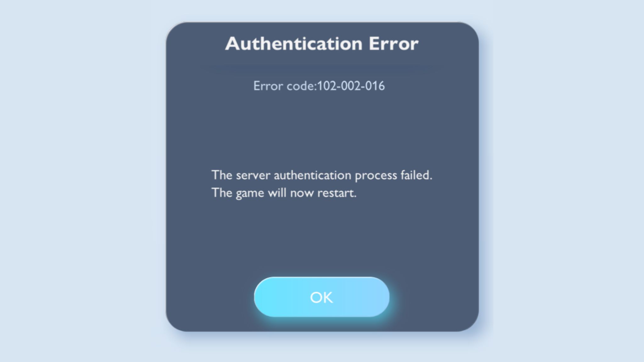Viewport: 644px width, 362px height.
Task: Select the Authentication Error dialog title
Action: 322,43
